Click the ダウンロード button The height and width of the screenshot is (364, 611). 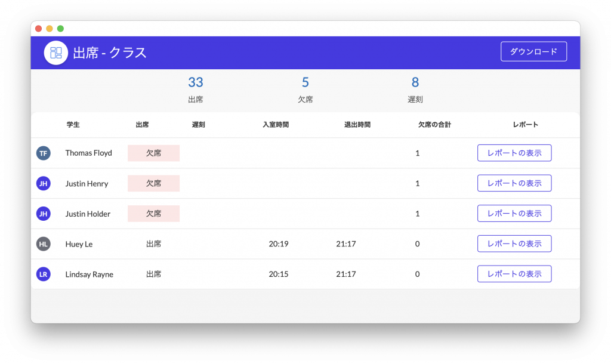coord(533,51)
